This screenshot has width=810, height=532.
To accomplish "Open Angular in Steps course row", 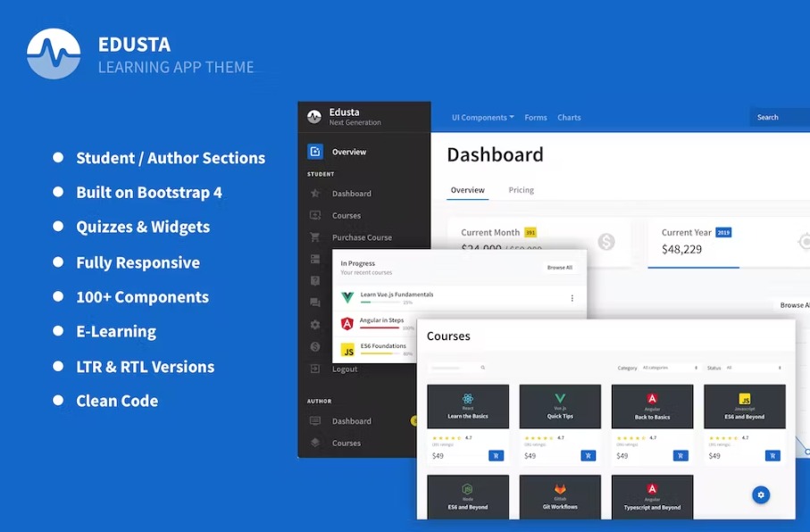I will 375,324.
